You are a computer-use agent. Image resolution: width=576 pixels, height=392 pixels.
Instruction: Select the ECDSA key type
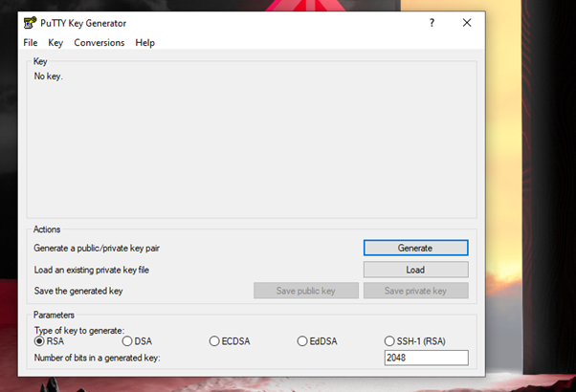coord(230,341)
